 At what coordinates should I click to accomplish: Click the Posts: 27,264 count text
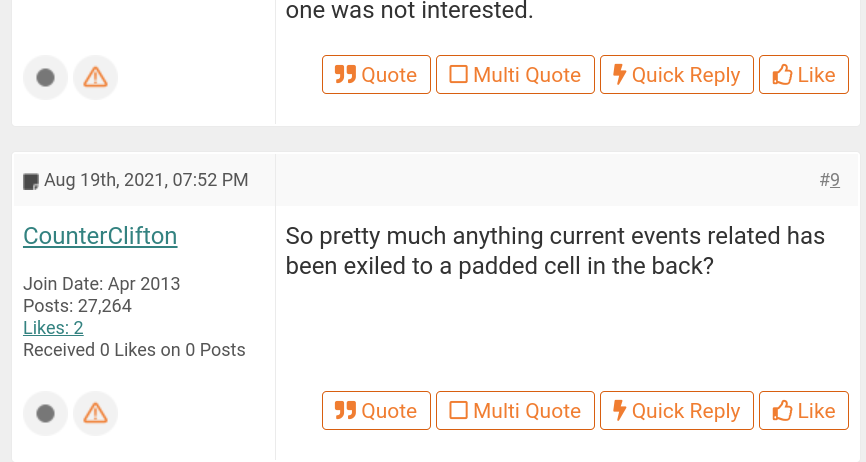[77, 306]
